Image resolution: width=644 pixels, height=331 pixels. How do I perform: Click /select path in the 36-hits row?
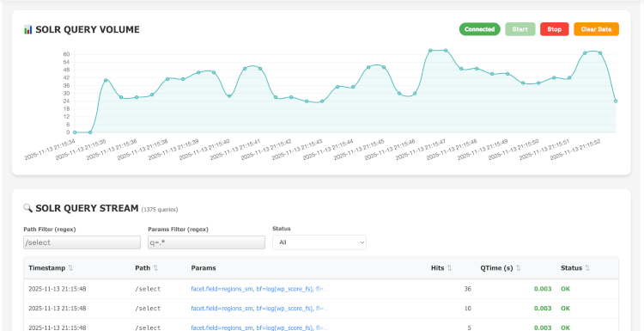(148, 289)
